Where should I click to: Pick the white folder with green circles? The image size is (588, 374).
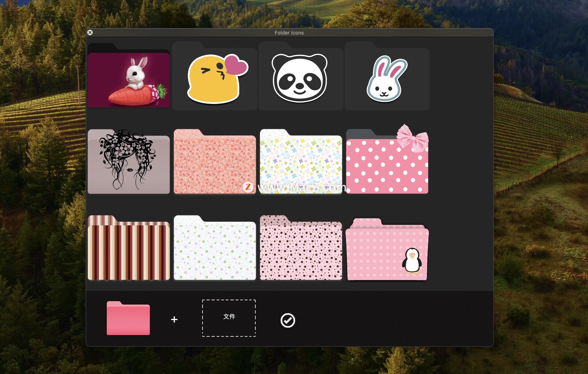point(215,248)
